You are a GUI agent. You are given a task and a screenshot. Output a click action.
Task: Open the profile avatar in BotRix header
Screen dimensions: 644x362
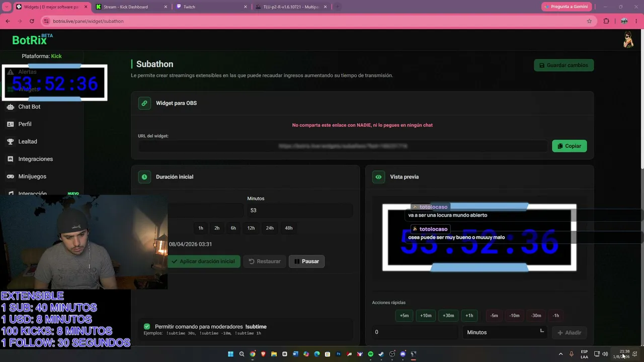point(628,40)
